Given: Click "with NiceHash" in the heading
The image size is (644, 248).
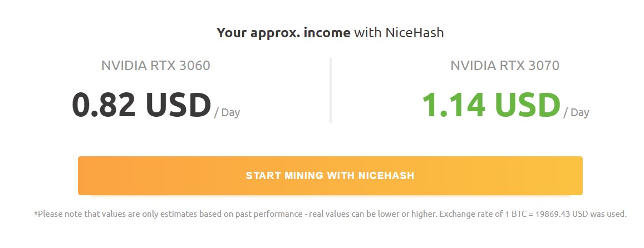Looking at the screenshot, I should pos(399,32).
